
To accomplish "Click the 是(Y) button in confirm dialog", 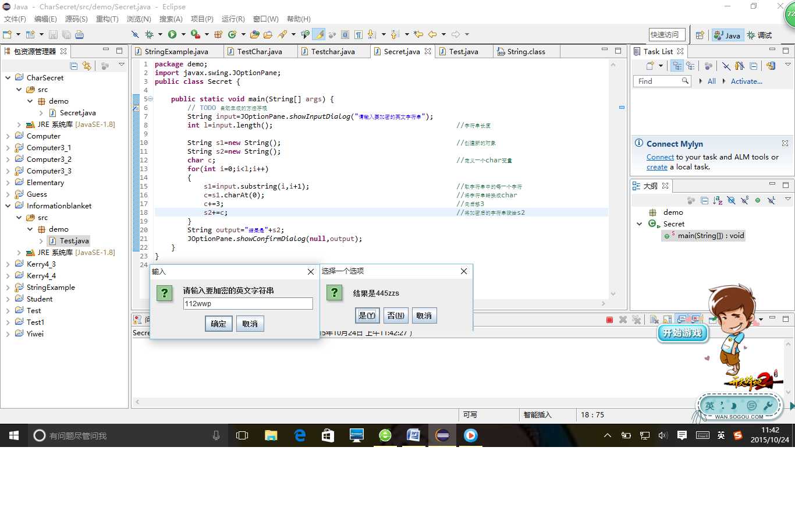I will pos(367,315).
